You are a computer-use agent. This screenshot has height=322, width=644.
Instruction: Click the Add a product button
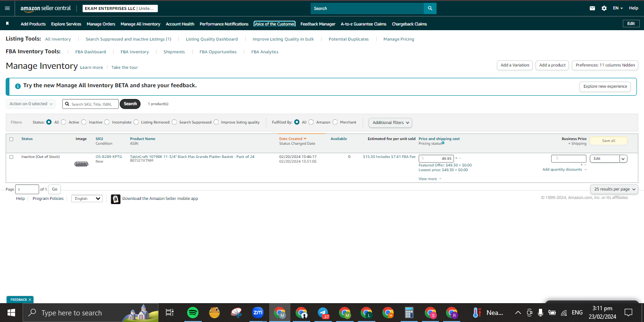[x=553, y=65]
